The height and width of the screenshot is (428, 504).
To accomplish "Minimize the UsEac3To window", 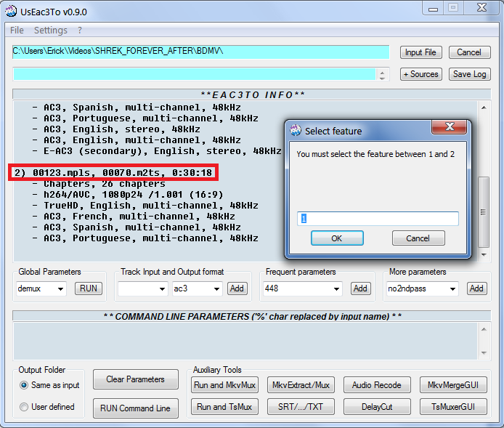I will (433, 9).
